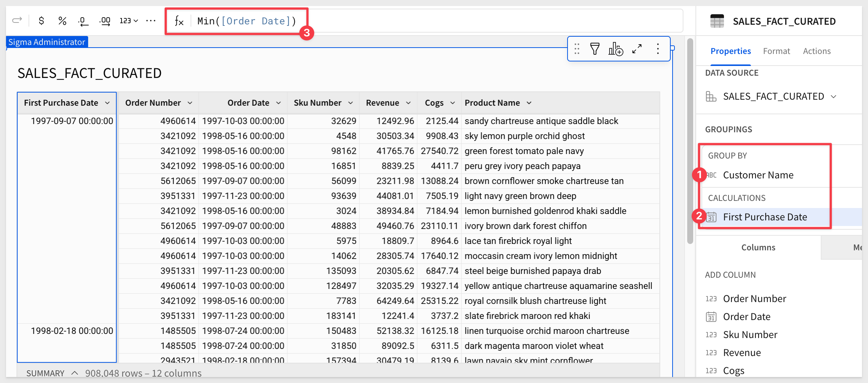Add Sku Number column from list
The height and width of the screenshot is (383, 868).
pos(750,335)
